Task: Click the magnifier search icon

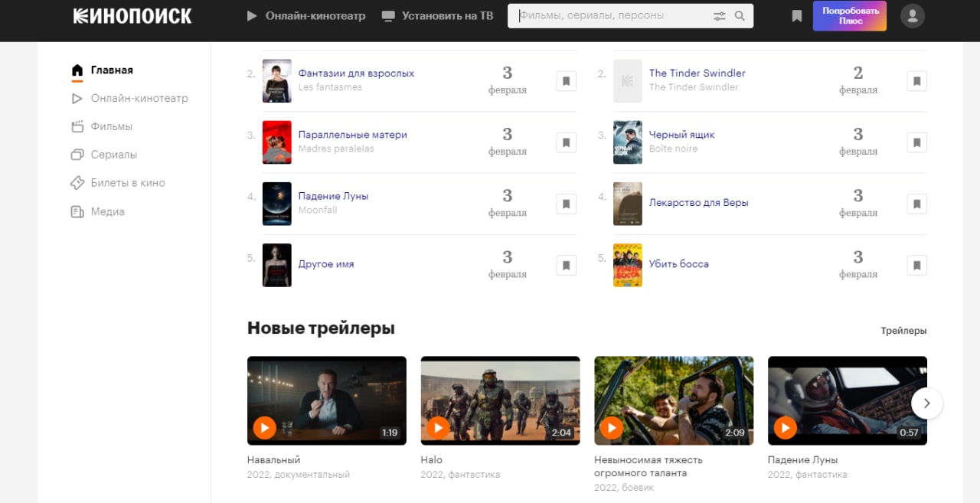Action: pyautogui.click(x=740, y=16)
